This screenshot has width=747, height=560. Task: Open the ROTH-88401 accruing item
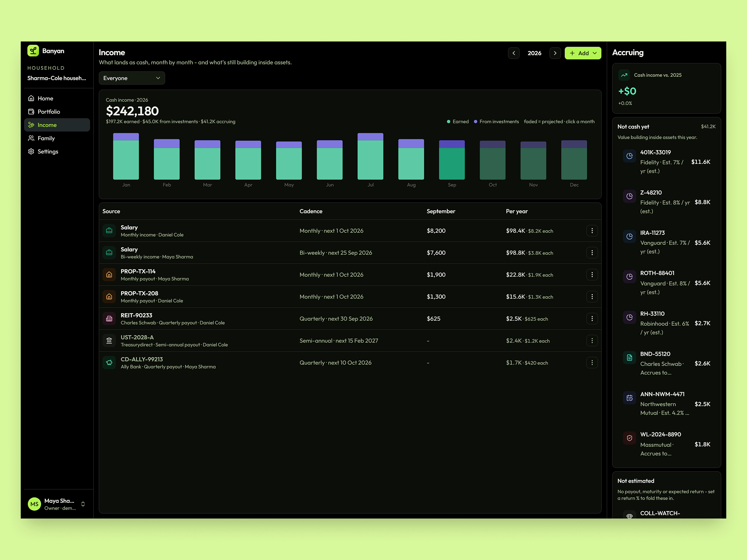pos(666,282)
